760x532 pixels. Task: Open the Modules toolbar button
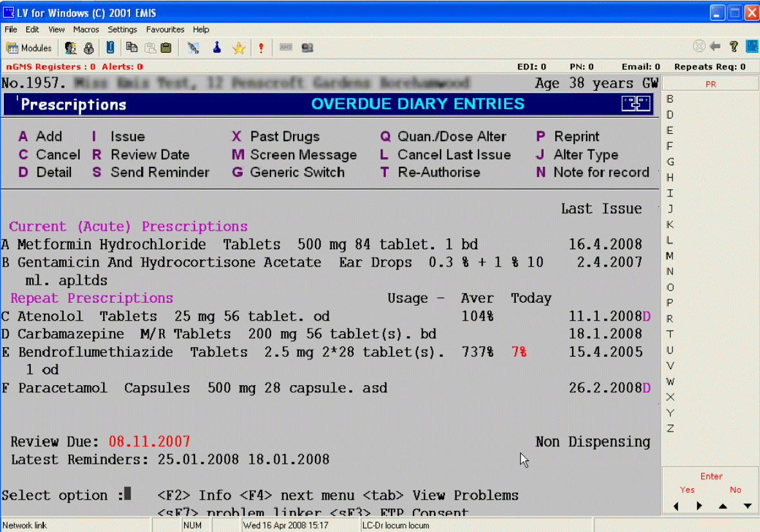29,48
